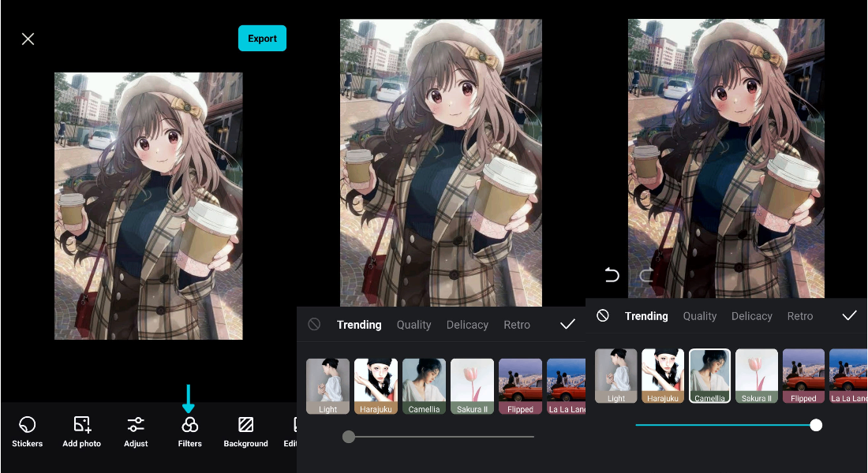Viewport: 868px width, 473px height.
Task: Choose Flipped filter in the right panel
Action: pos(804,375)
